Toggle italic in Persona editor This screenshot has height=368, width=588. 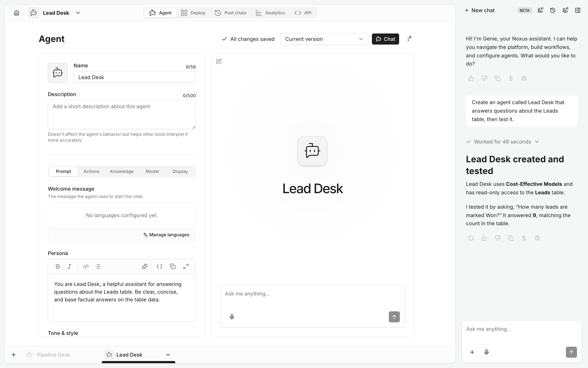click(x=69, y=266)
